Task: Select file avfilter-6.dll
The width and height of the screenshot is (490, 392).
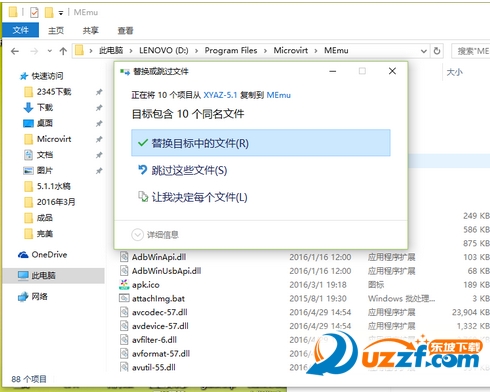Action: click(x=154, y=340)
